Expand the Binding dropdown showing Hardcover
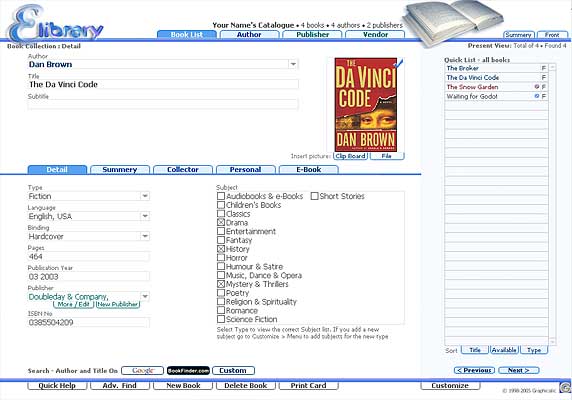This screenshot has width=572, height=400. point(145,236)
